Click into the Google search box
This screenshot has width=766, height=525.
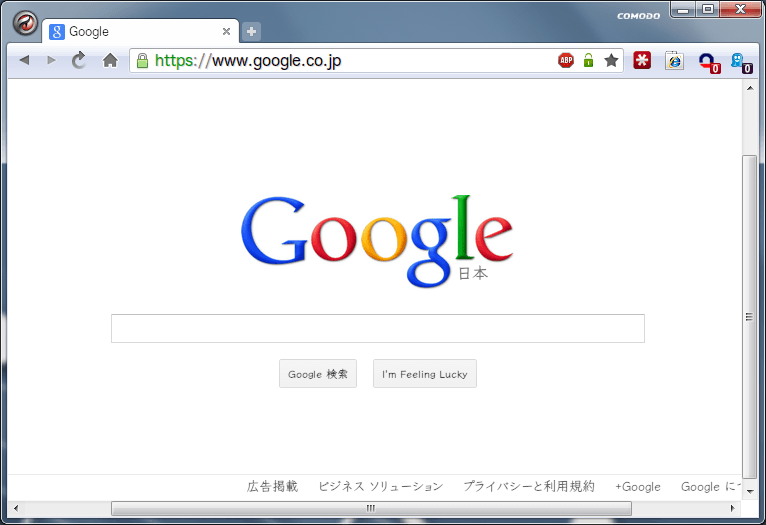pos(378,328)
